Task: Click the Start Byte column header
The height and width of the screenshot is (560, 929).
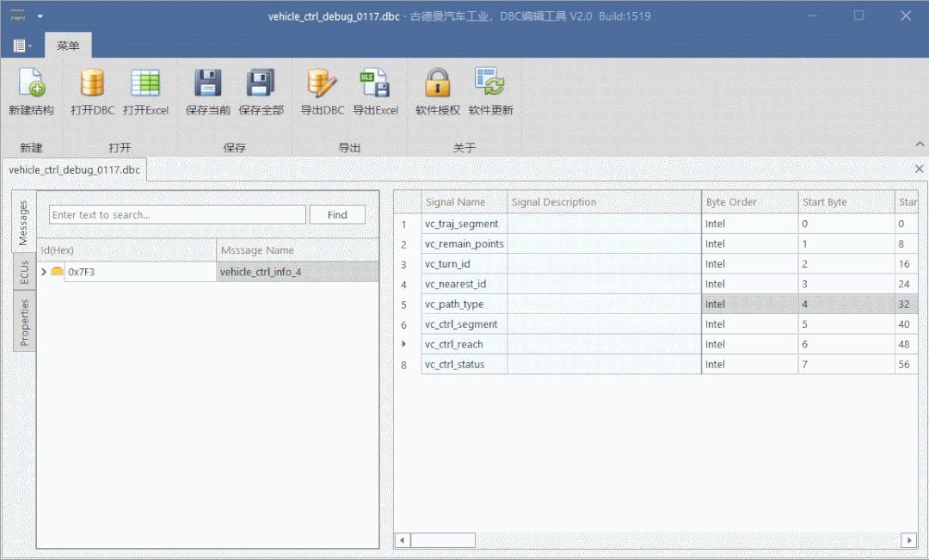Action: 846,202
